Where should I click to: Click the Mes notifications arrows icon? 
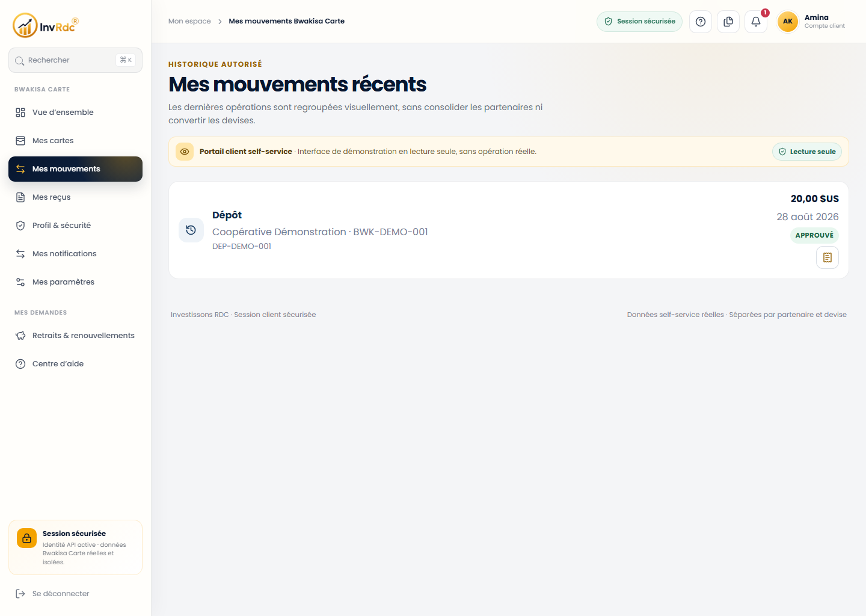coord(20,254)
